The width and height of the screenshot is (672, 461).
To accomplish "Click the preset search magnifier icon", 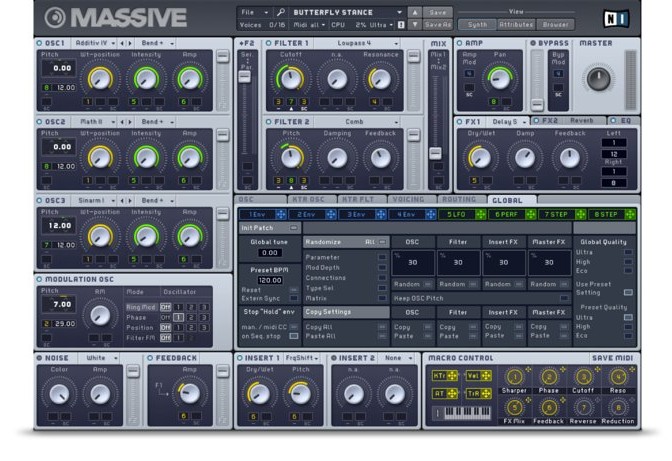I will pyautogui.click(x=280, y=12).
